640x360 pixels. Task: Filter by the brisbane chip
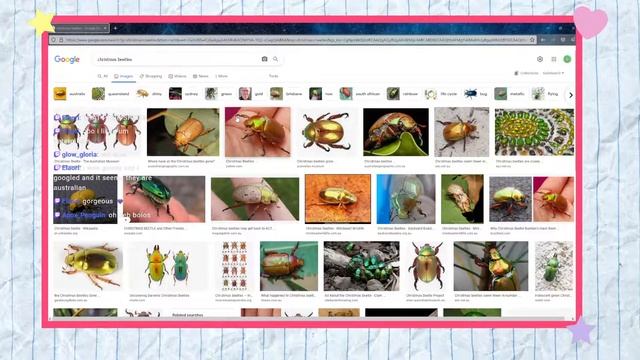point(287,93)
